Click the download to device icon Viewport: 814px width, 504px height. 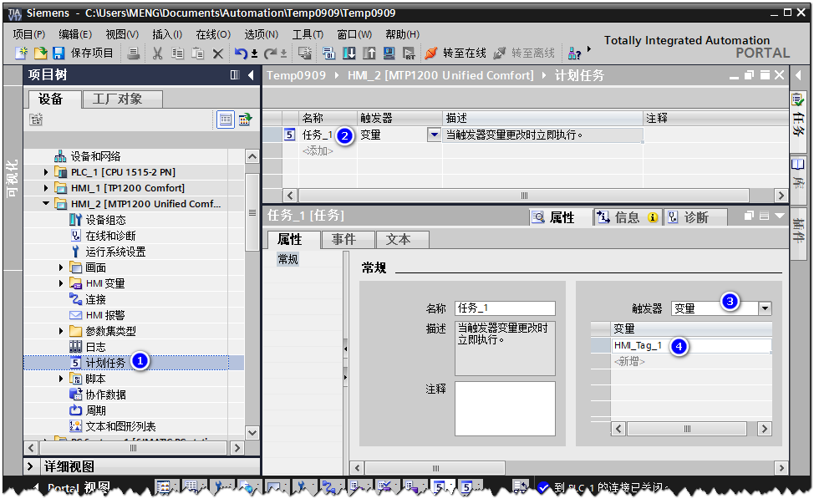pos(348,53)
